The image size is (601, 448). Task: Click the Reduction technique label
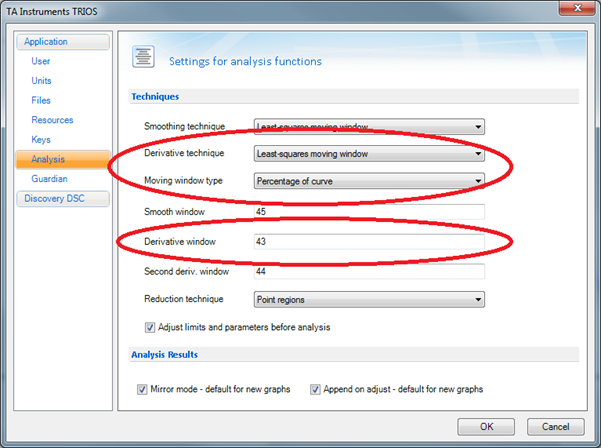click(184, 299)
